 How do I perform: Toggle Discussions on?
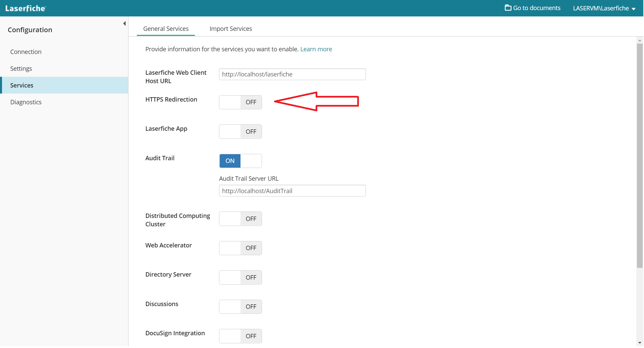click(240, 307)
